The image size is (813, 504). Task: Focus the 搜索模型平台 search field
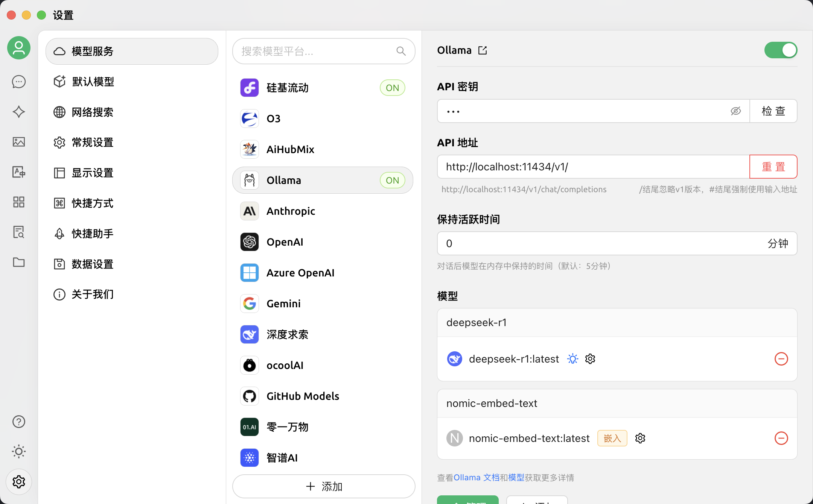coord(324,51)
